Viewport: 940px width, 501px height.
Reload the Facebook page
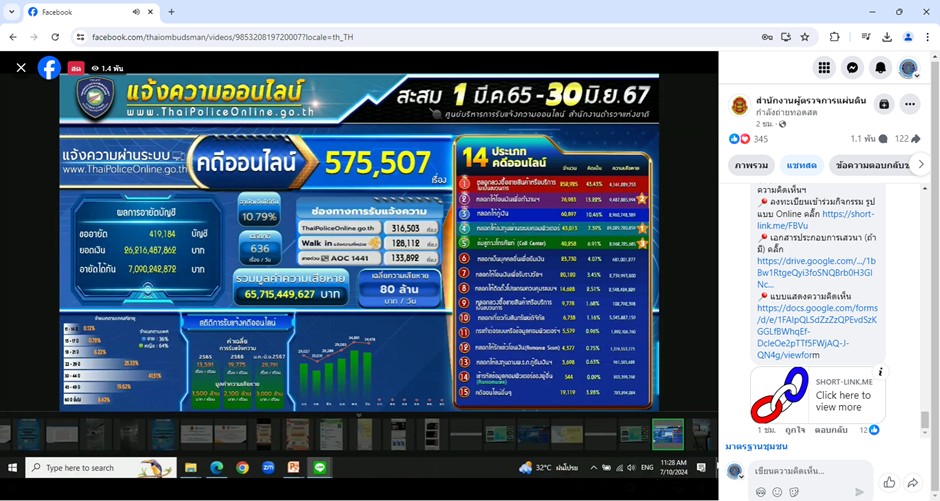pyautogui.click(x=55, y=37)
